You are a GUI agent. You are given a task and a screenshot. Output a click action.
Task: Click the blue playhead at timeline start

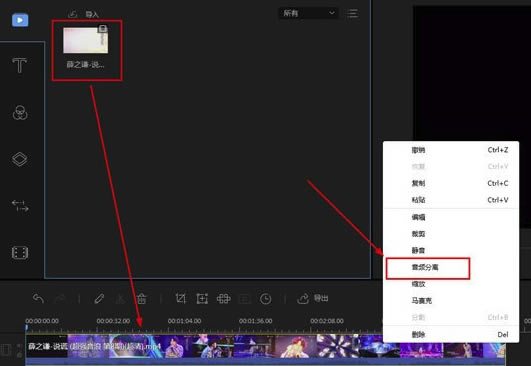(x=27, y=328)
